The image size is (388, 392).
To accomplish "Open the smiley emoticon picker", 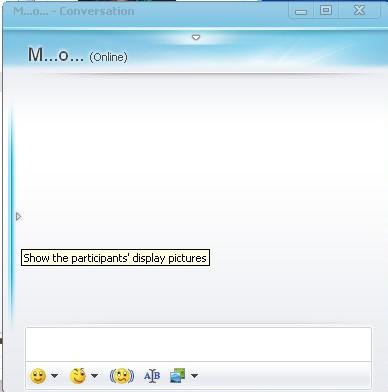I will [x=38, y=376].
